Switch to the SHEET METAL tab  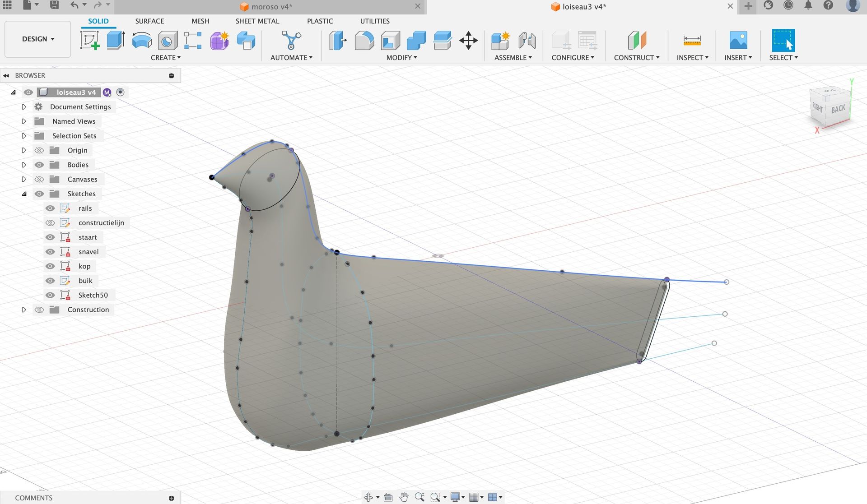click(257, 21)
